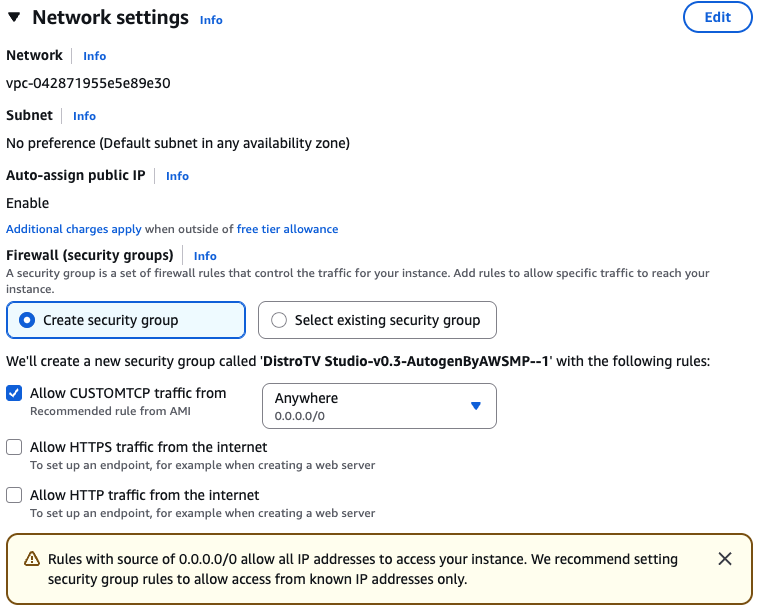
Task: Show Info for Auto-assign public IP
Action: (177, 176)
